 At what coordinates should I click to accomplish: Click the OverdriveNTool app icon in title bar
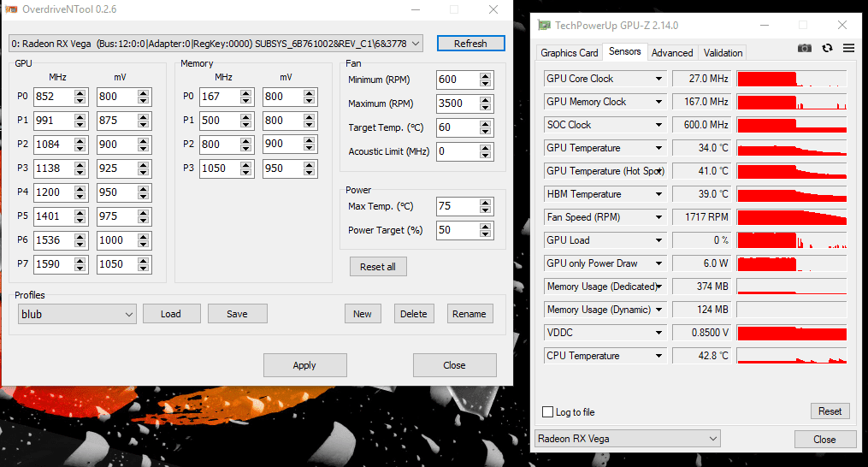coord(11,9)
